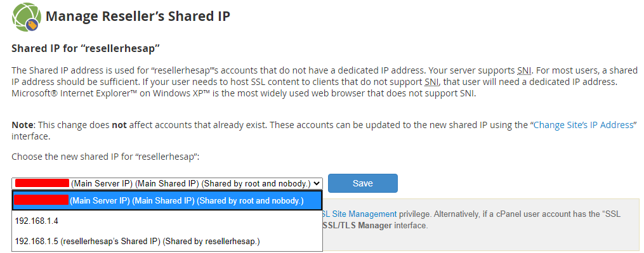Click the dropdown chevron arrow beside Save
The image size is (644, 253).
[316, 184]
